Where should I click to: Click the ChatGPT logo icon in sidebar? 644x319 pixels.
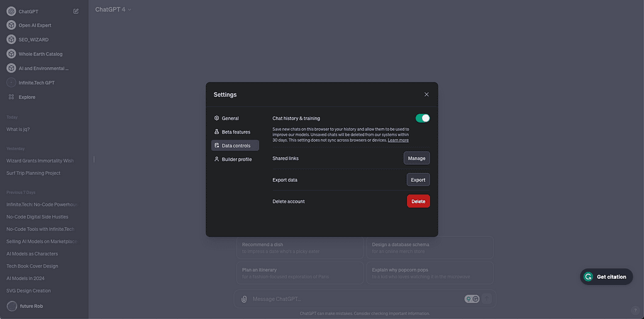[11, 11]
